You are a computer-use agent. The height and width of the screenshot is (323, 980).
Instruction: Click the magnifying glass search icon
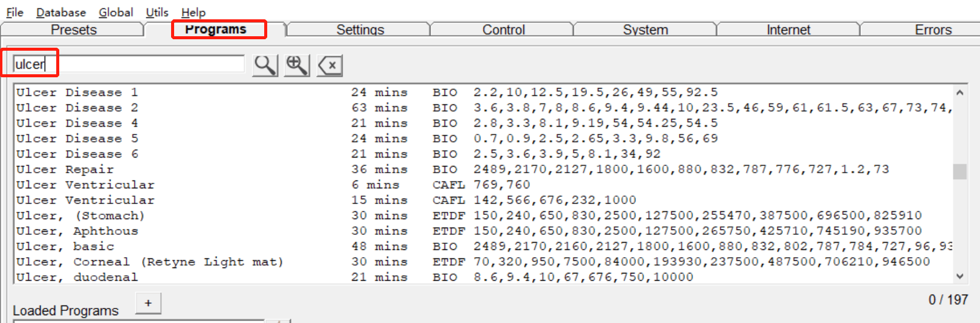265,65
